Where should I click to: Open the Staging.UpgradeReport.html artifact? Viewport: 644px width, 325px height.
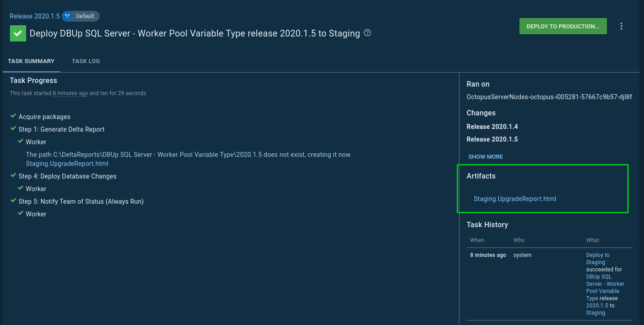click(514, 198)
